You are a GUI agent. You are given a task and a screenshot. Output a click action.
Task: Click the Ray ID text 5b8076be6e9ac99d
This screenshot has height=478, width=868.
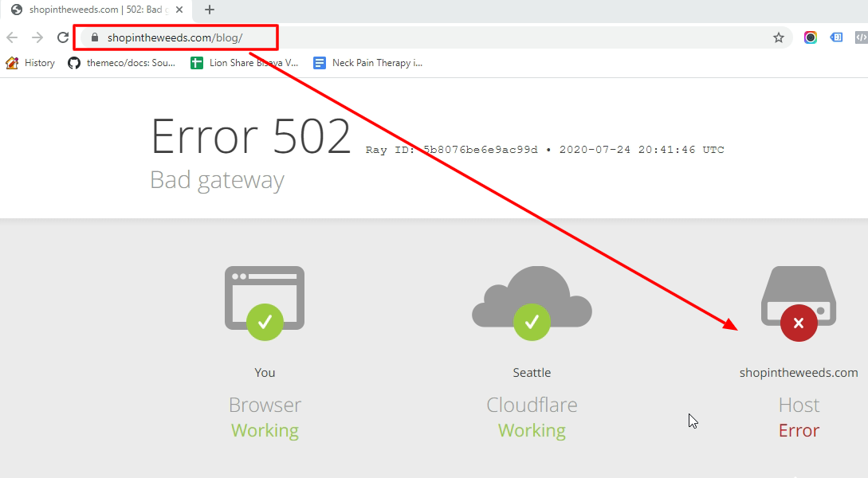481,150
